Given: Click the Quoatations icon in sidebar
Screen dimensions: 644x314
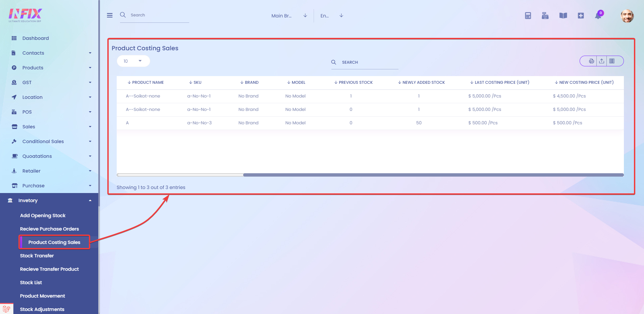Looking at the screenshot, I should tap(14, 156).
